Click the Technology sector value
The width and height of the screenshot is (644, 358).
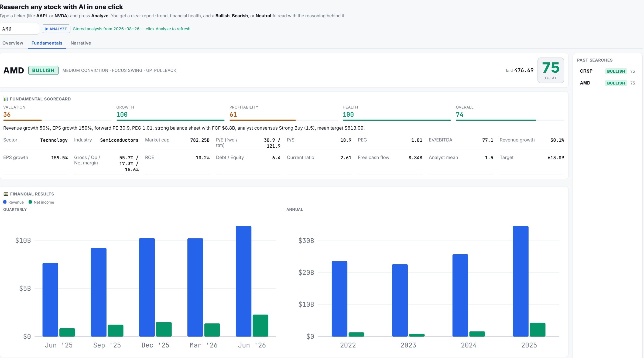[x=54, y=140]
